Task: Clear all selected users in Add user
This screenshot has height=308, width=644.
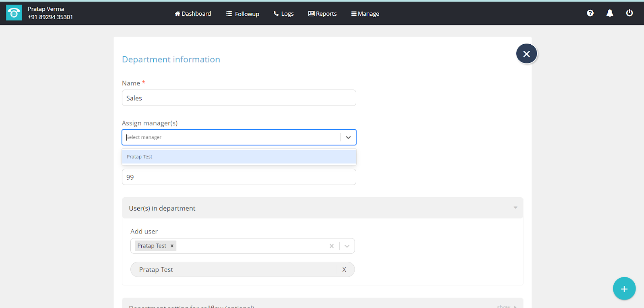Action: tap(332, 246)
